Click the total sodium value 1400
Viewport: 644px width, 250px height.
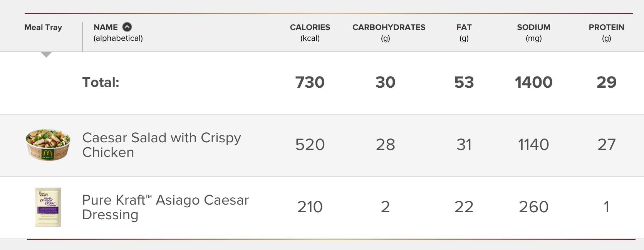point(533,82)
